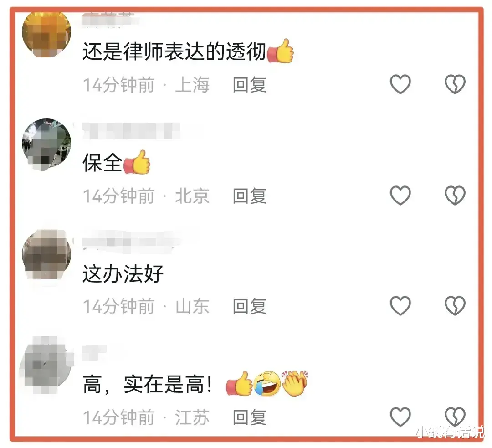Reply to the Jiangsu comment

[x=250, y=417]
